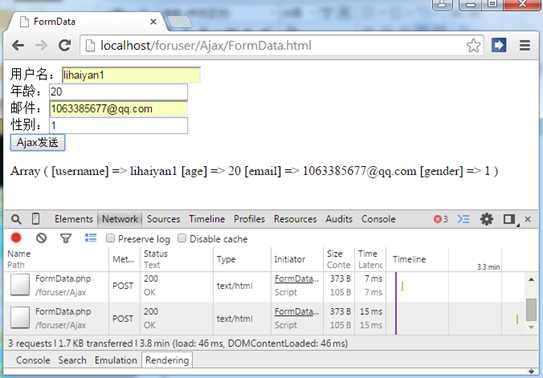Toggle the red network record button
543x378 pixels.
point(16,238)
